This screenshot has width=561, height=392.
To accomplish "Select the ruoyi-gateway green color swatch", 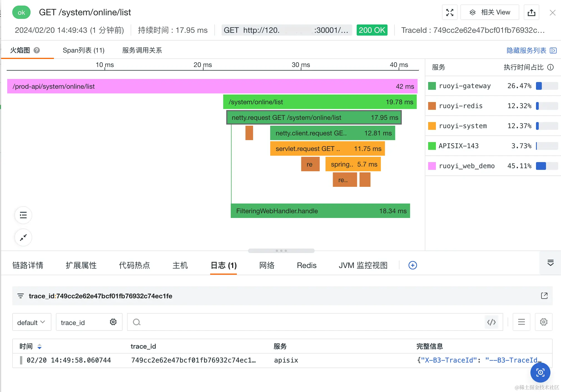I will (x=432, y=86).
